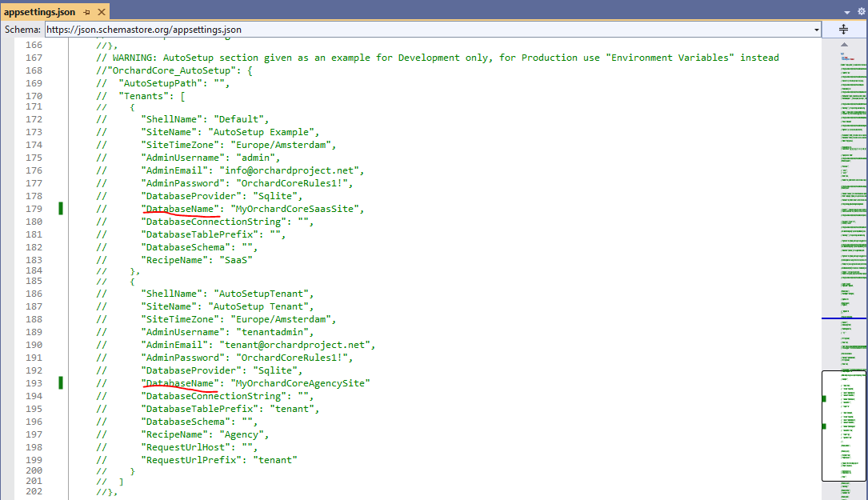Click the "AutoSetup Tenant" SiteName value
This screenshot has width=868, height=500.
tap(258, 306)
